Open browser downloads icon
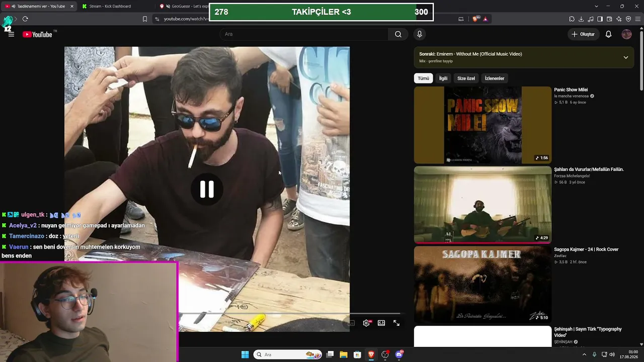Screen dimensions: 644x362 click(x=581, y=19)
